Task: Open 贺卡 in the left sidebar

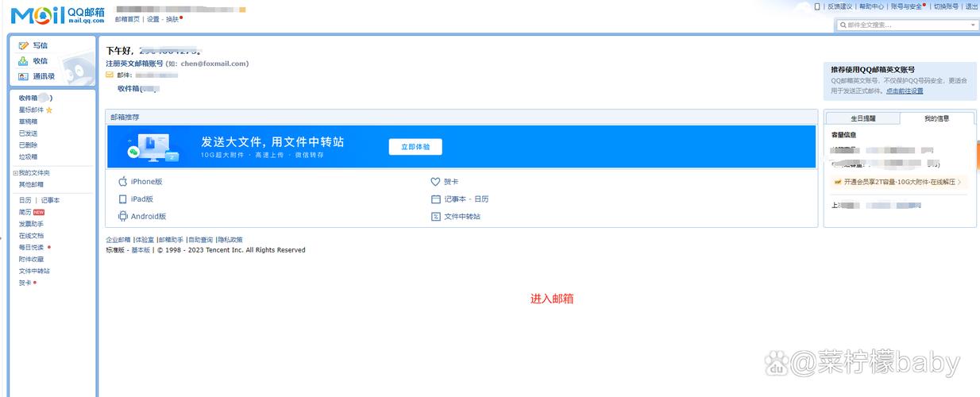Action: (x=25, y=283)
